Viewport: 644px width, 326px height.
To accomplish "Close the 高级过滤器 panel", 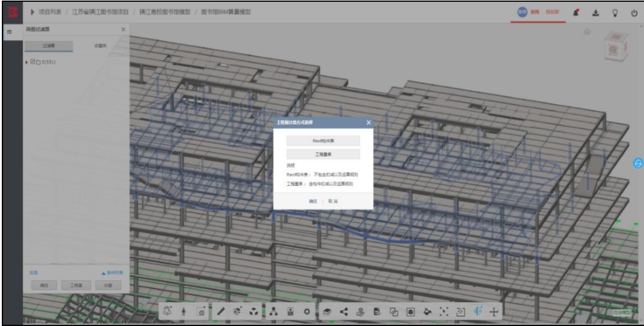I will click(x=123, y=30).
